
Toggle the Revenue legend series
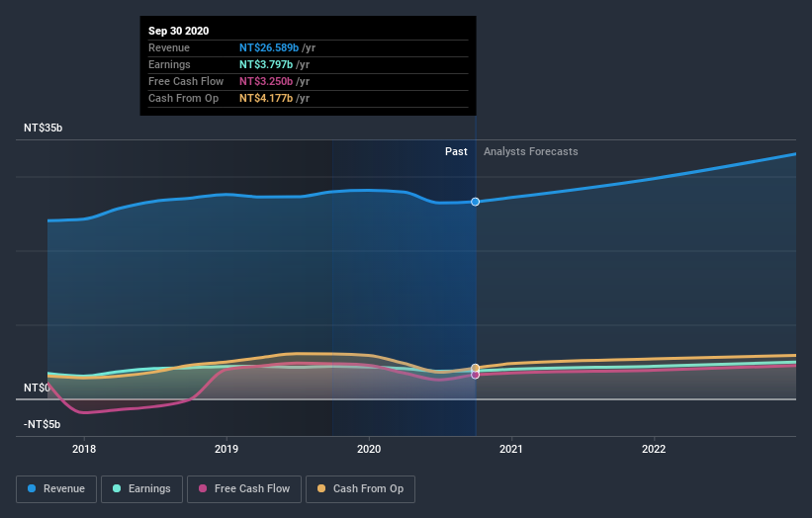(56, 489)
